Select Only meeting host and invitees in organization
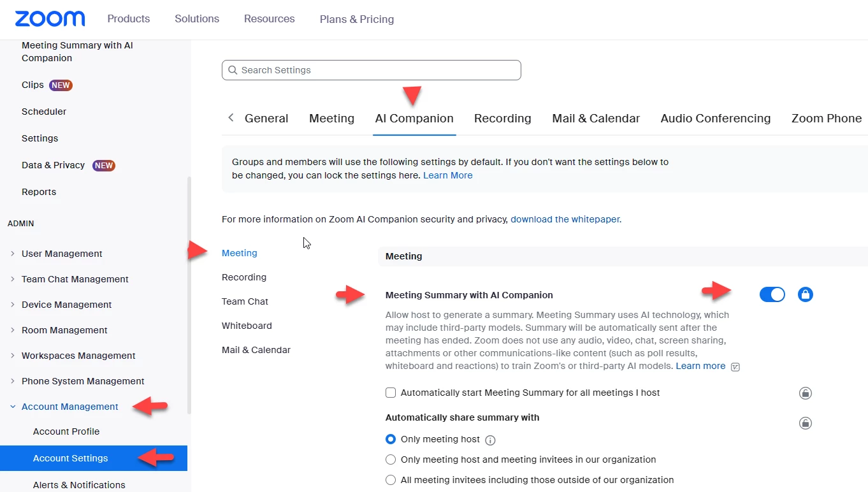This screenshot has height=492, width=868. pyautogui.click(x=391, y=459)
